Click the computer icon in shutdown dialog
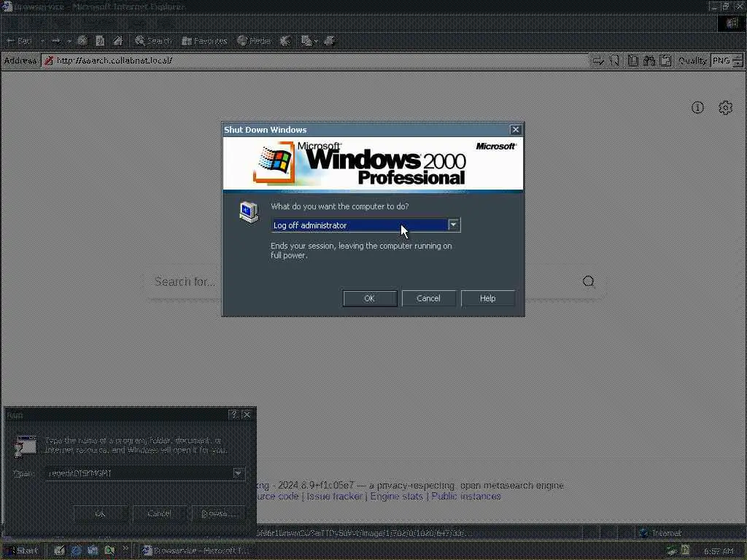 click(x=249, y=212)
